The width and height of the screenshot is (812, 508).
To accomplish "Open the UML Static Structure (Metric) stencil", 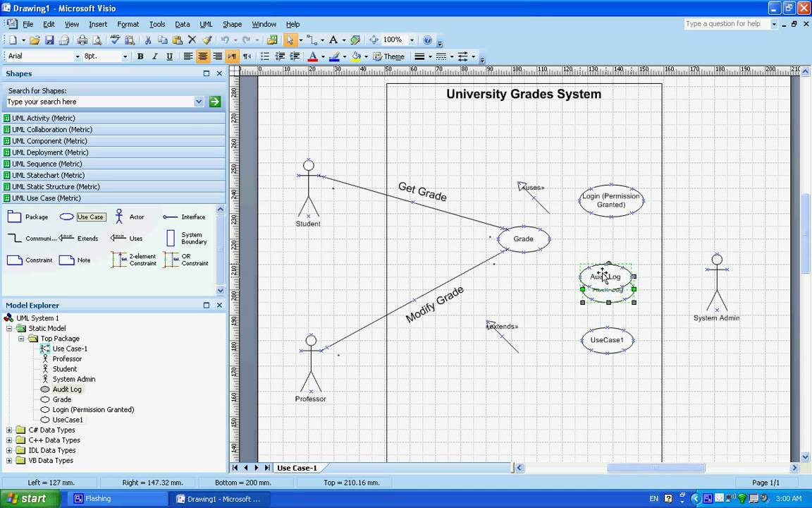I will pos(114,186).
